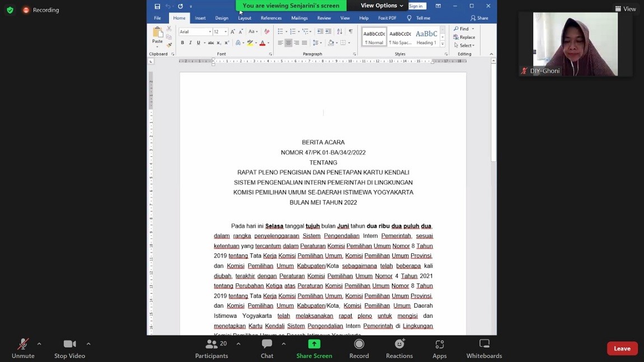Toggle italic formatting in the ribbon

click(x=190, y=43)
